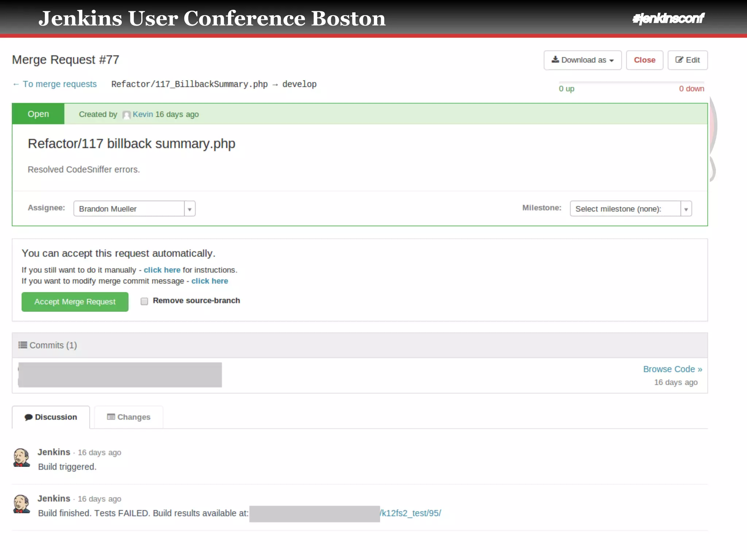The image size is (747, 560).
Task: Click the Commits (1) list icon
Action: pyautogui.click(x=23, y=345)
